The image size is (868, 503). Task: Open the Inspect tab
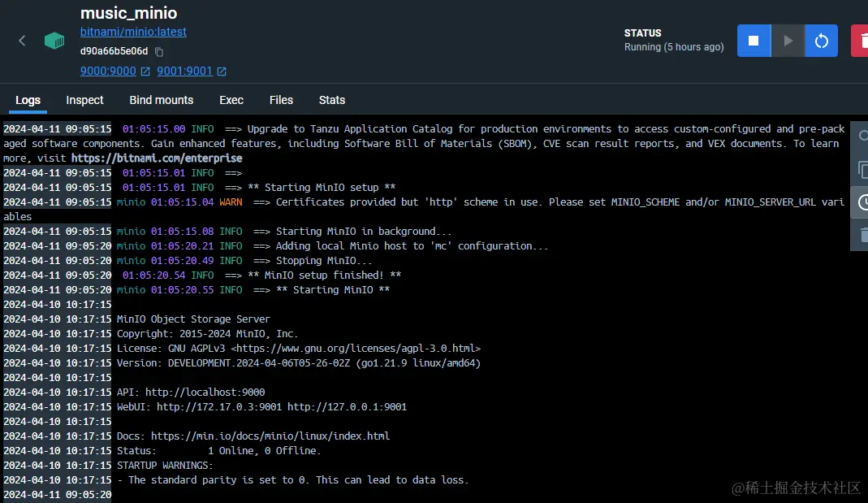[x=84, y=100]
